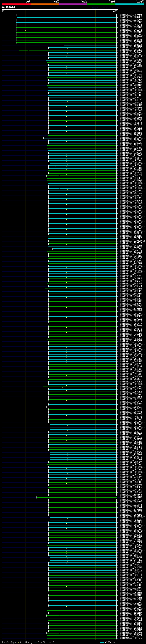146x644 pixels.
Task: Click the UniRef100_B4RVU5 hit label
Action: [131, 246]
